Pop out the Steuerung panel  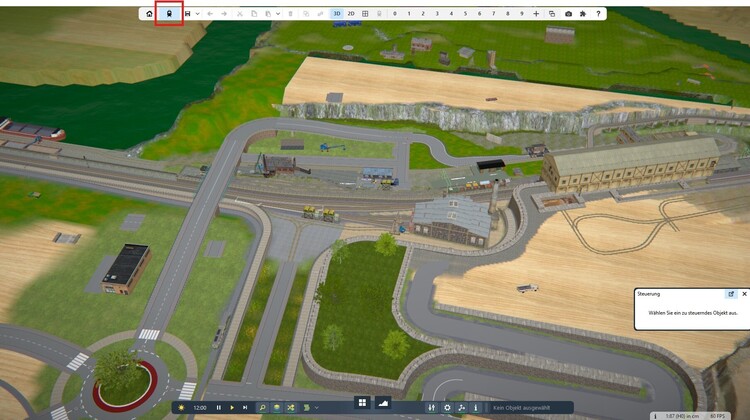(731, 294)
